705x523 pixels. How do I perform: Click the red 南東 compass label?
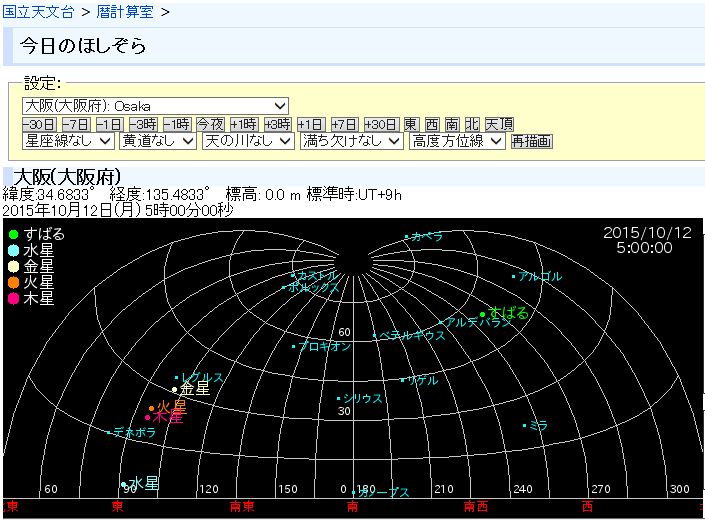[242, 507]
